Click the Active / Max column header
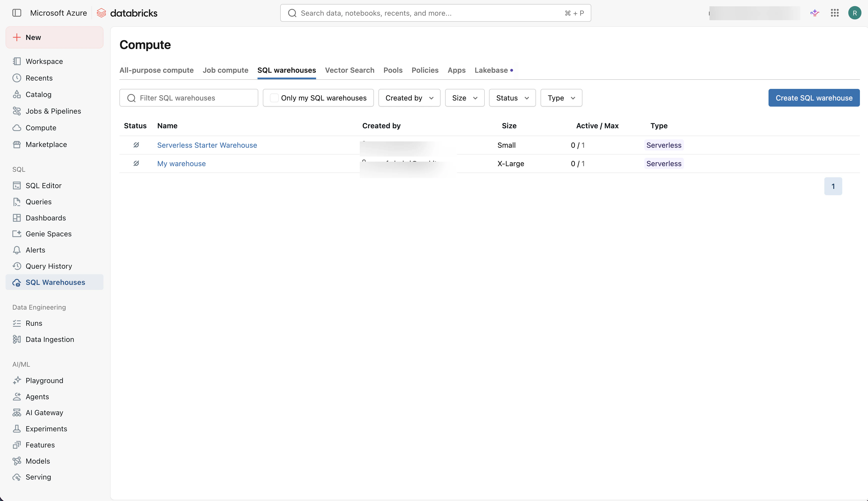 tap(597, 126)
